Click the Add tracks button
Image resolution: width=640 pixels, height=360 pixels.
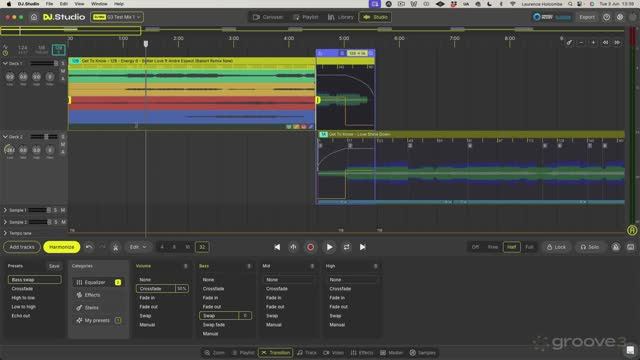22,247
